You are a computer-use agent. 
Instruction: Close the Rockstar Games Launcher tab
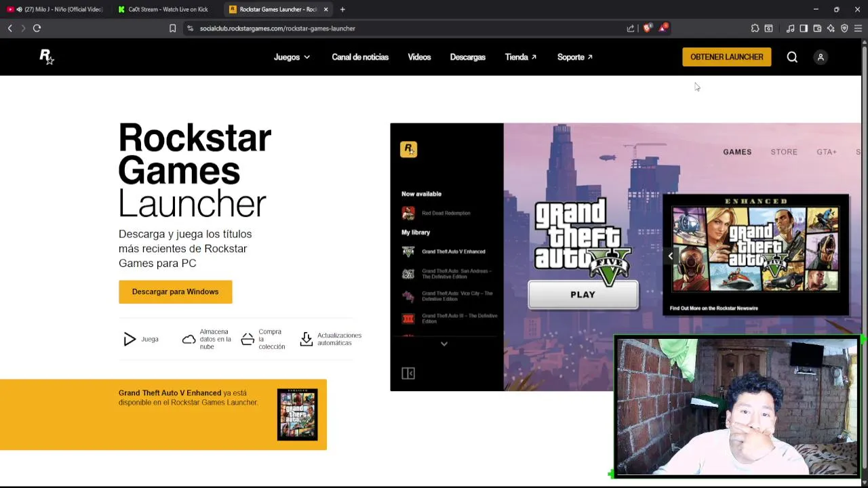(326, 9)
